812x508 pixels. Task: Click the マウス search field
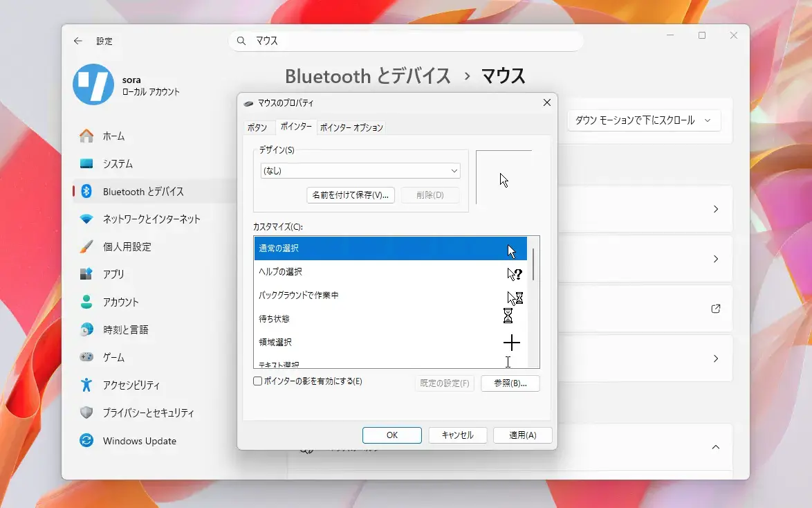click(406, 40)
